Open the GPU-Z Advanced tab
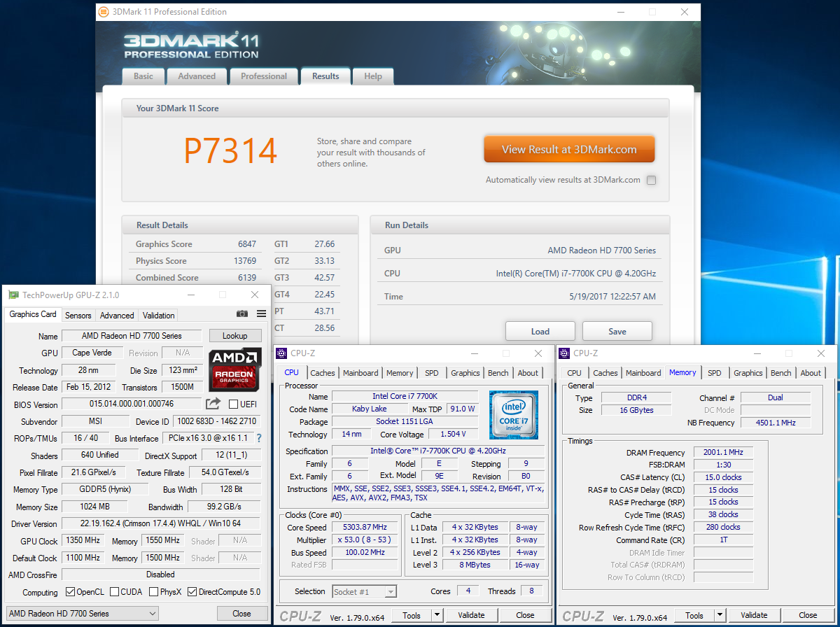 pos(117,316)
